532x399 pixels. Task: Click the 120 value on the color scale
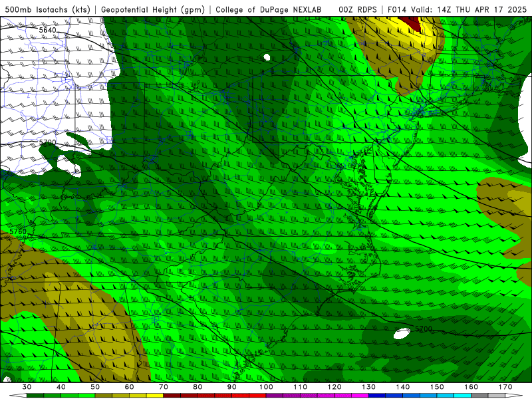(x=334, y=387)
